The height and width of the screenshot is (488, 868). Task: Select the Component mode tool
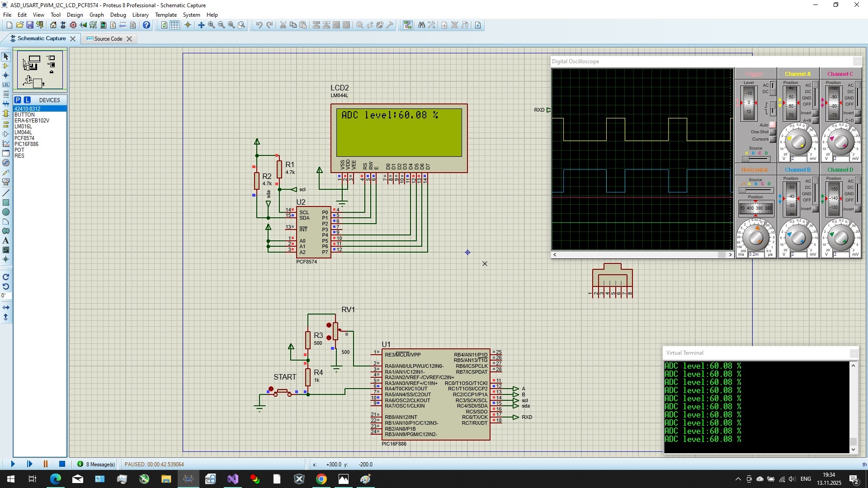(x=6, y=66)
